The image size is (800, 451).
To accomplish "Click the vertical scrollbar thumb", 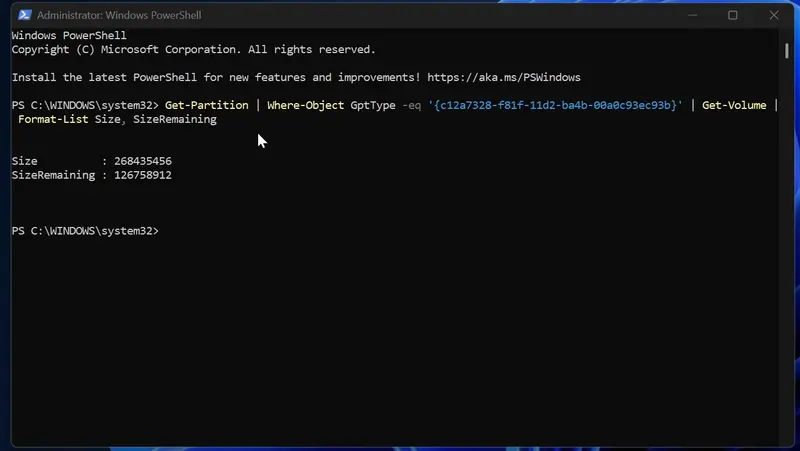I will pyautogui.click(x=787, y=51).
